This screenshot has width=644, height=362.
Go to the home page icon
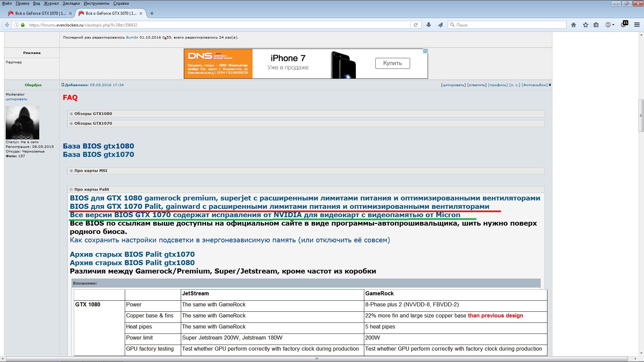pos(574,25)
